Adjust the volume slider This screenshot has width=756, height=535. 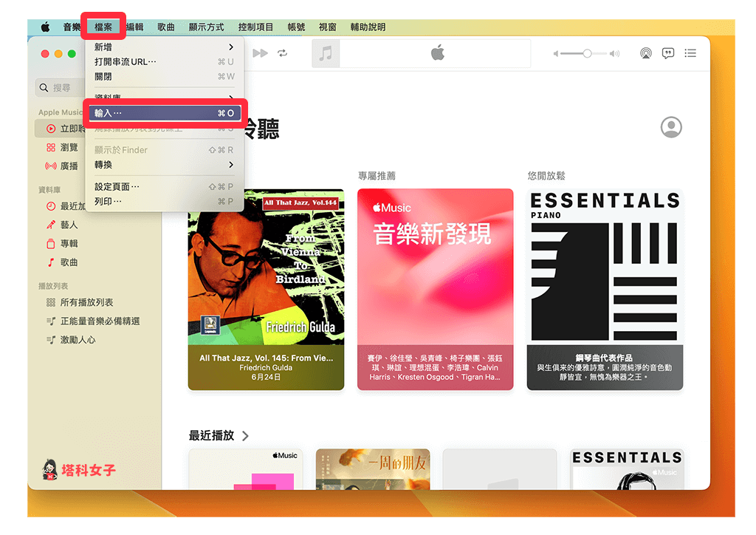(587, 52)
